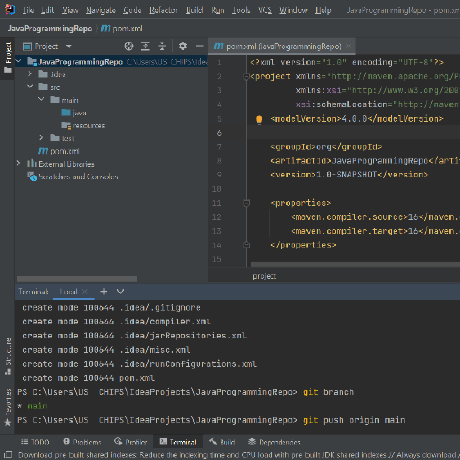Click the project breadcrumb below editor
This screenshot has width=460, height=460.
pos(264,276)
